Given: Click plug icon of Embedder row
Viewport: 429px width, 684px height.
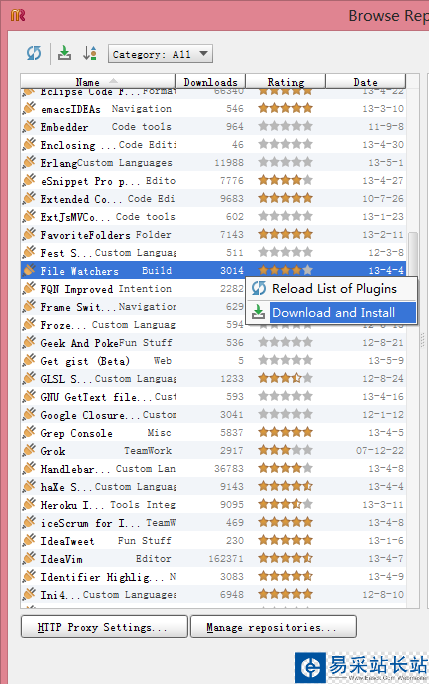Looking at the screenshot, I should click(x=29, y=127).
